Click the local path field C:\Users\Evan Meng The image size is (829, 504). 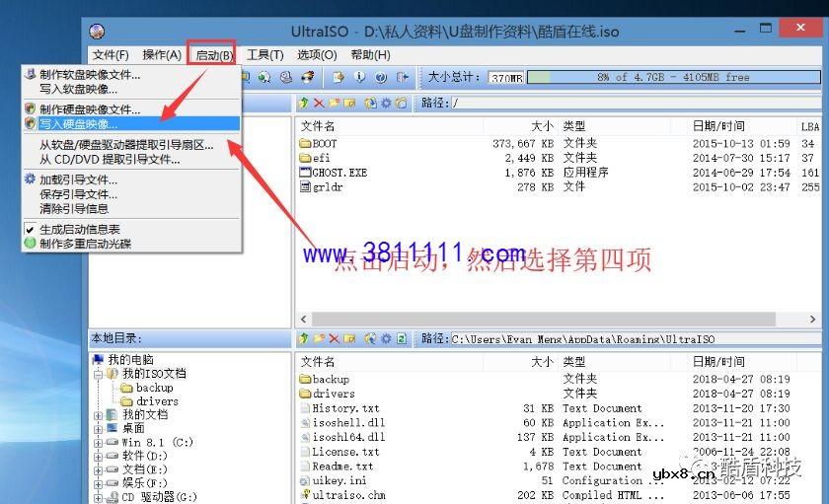point(636,338)
